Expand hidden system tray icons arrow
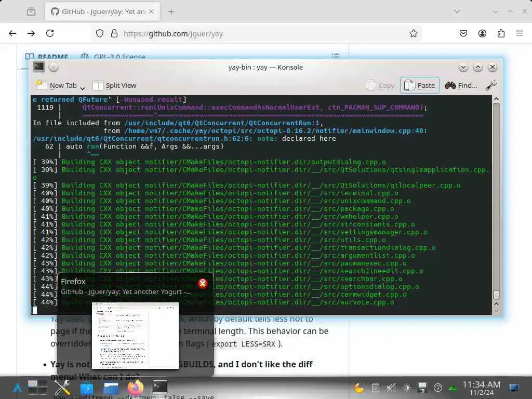 pyautogui.click(x=453, y=388)
